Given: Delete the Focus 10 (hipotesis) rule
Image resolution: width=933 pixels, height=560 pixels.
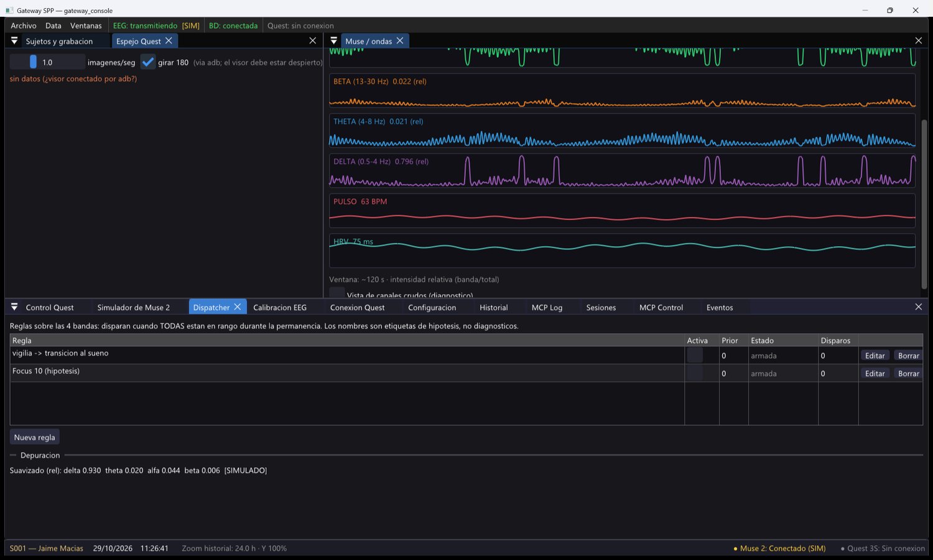Looking at the screenshot, I should pyautogui.click(x=908, y=374).
